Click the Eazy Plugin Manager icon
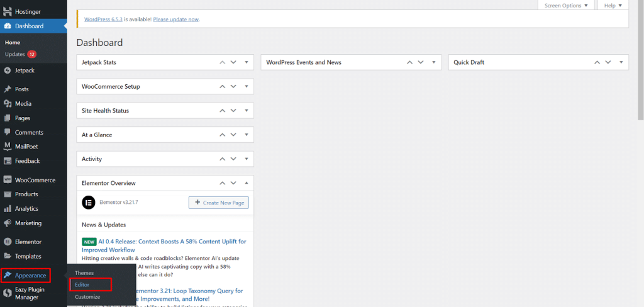The height and width of the screenshot is (307, 644). 8,293
